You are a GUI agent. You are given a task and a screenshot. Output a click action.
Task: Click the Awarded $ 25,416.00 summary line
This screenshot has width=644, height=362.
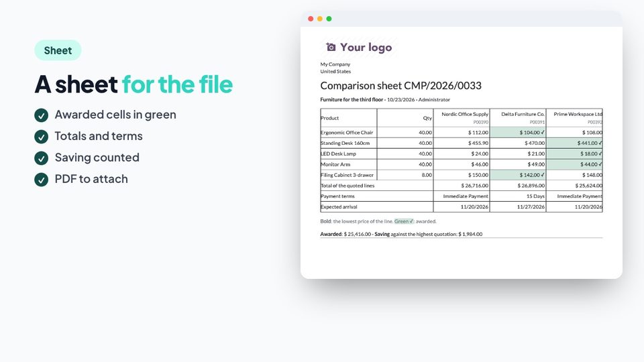(x=346, y=234)
